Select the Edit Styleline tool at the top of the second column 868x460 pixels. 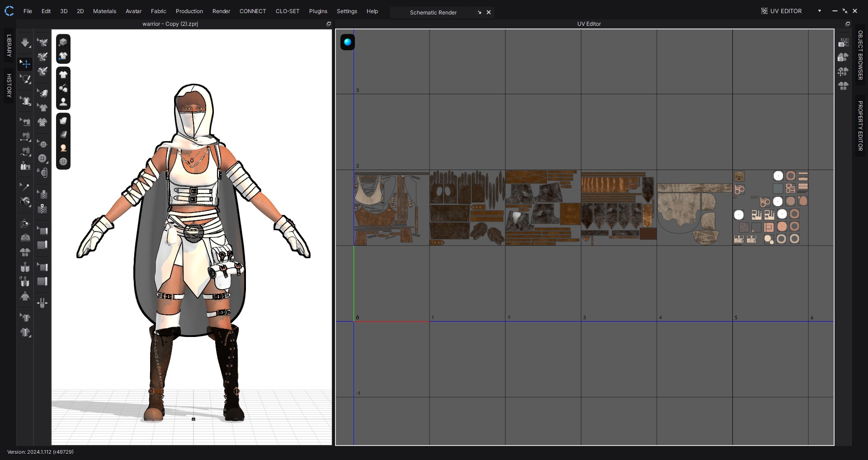pyautogui.click(x=42, y=43)
